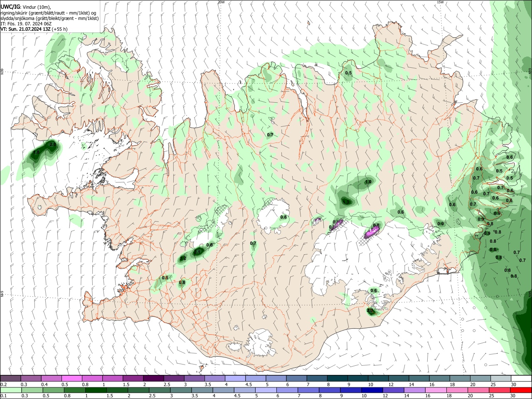Click the dark blue 10 rain legend swatch
Viewport: 532px width, 399px height.
point(371,390)
